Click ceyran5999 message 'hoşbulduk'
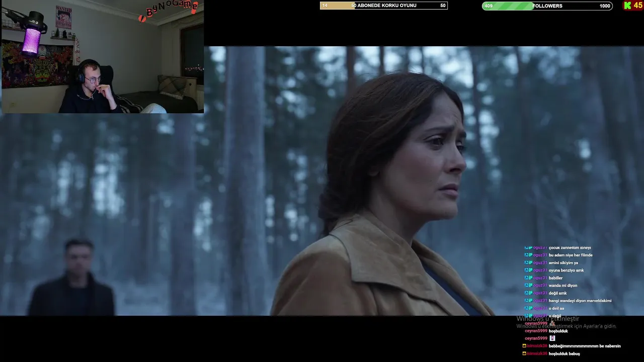This screenshot has width=644, height=362. coord(558,331)
